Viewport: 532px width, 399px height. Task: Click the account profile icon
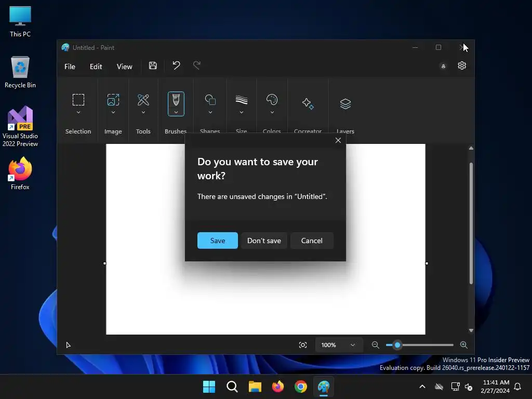[x=443, y=66]
